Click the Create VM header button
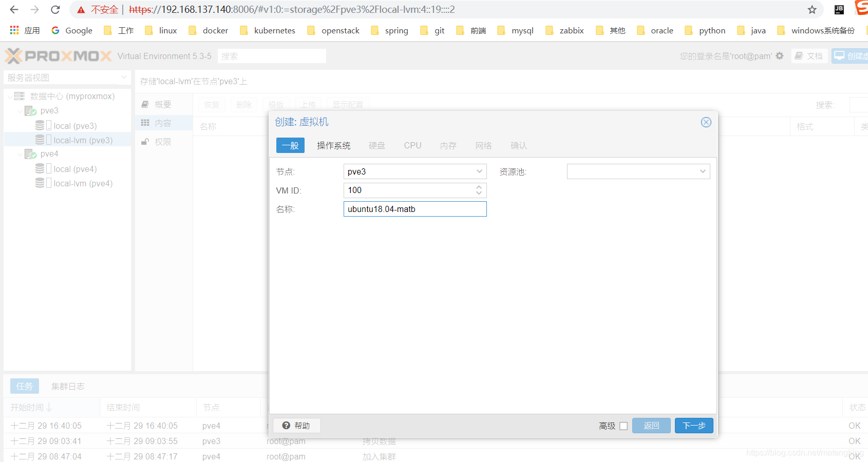The image size is (868, 462). [x=850, y=56]
